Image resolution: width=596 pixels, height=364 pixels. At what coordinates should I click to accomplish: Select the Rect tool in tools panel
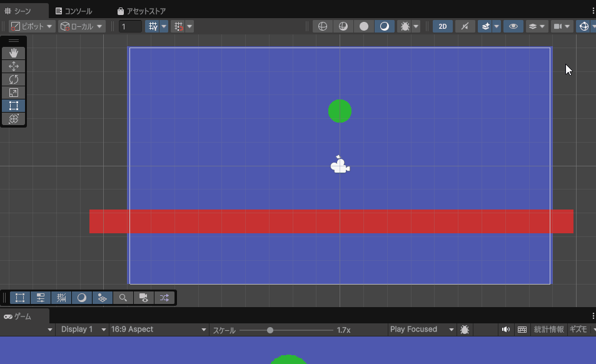point(14,106)
